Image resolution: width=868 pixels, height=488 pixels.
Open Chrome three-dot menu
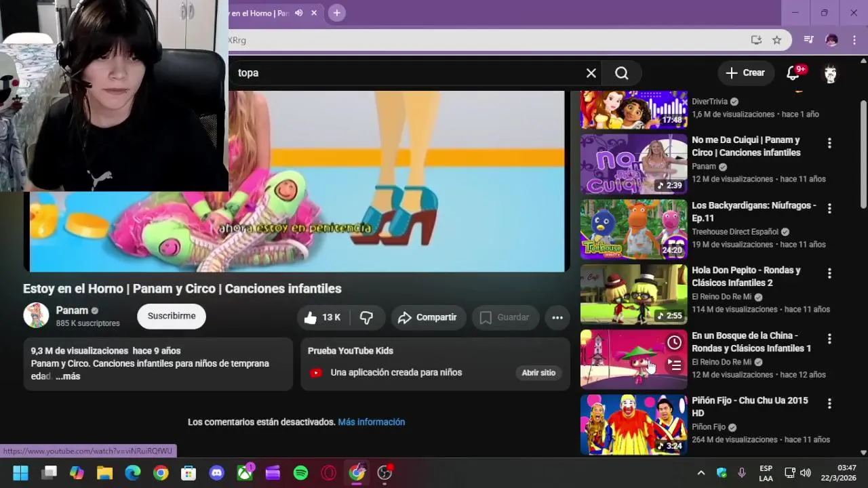click(x=854, y=40)
